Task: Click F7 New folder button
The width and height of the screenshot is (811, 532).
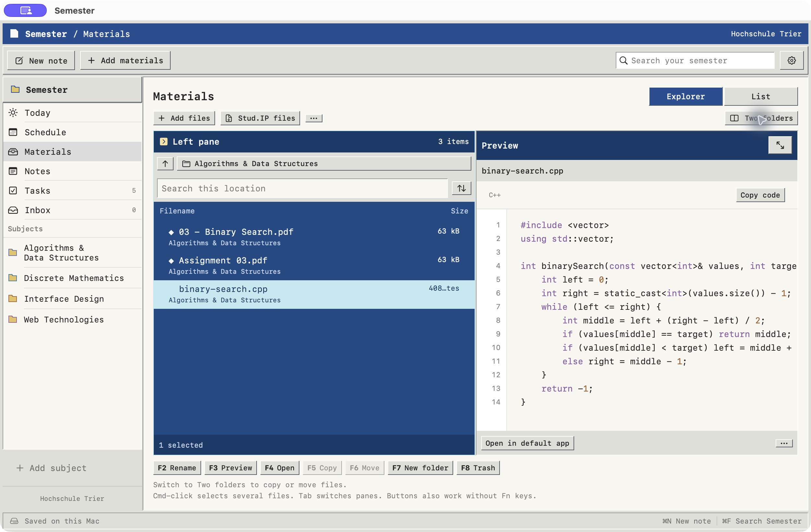Action: click(x=420, y=467)
